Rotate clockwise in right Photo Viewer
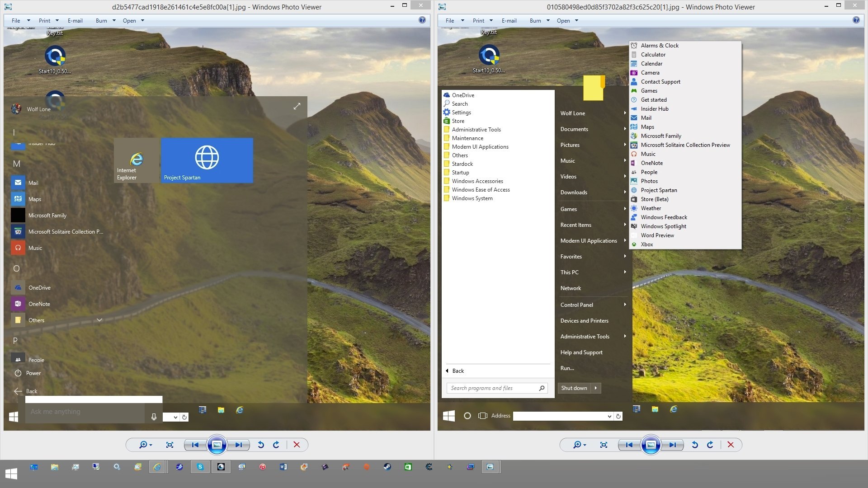 (710, 445)
